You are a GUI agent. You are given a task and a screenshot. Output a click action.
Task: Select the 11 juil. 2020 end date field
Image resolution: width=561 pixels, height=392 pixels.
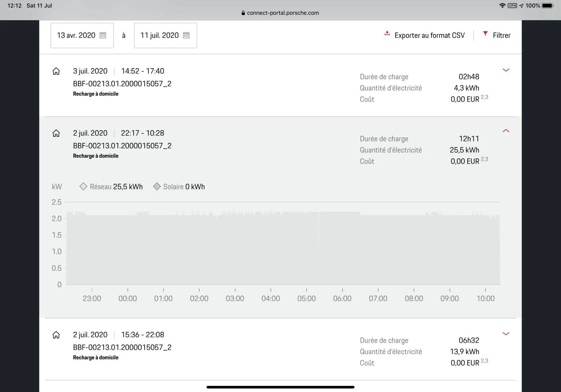166,35
